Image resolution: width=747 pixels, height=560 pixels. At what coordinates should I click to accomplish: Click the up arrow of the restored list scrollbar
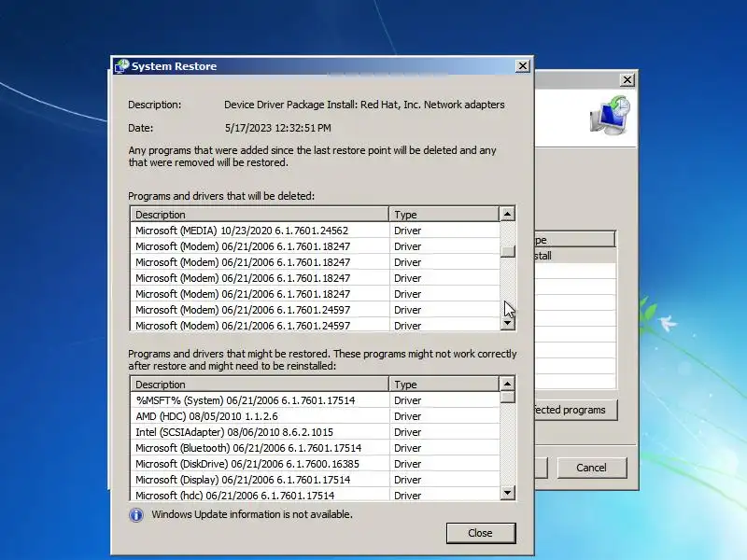point(507,384)
